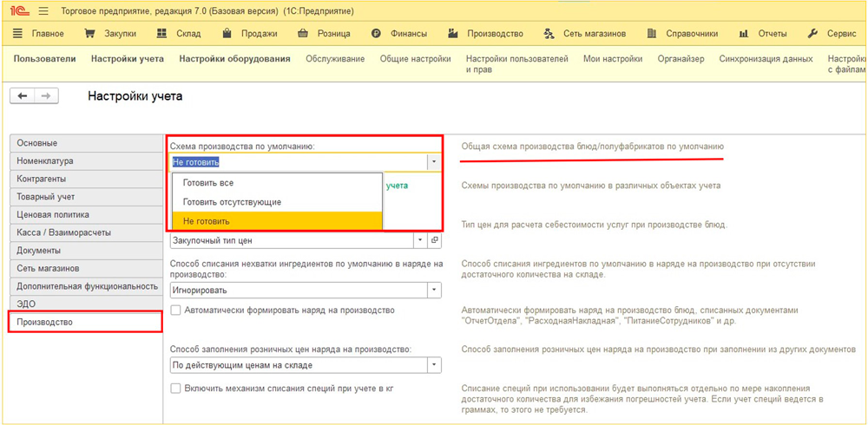Click the shopping cart icon for Закупки

[x=89, y=34]
